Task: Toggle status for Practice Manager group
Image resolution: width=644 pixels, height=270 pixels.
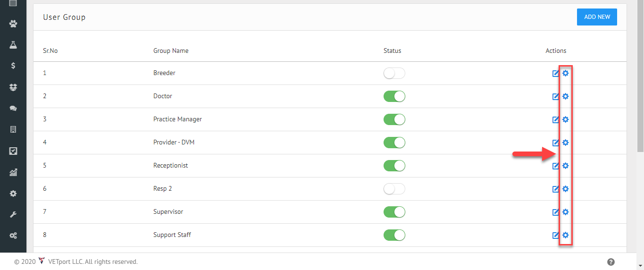Action: [394, 119]
